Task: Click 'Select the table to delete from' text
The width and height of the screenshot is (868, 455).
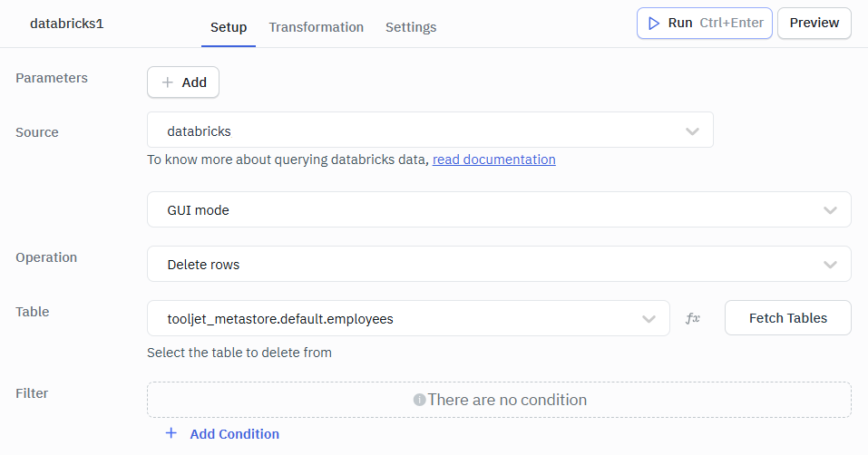Action: (x=239, y=353)
